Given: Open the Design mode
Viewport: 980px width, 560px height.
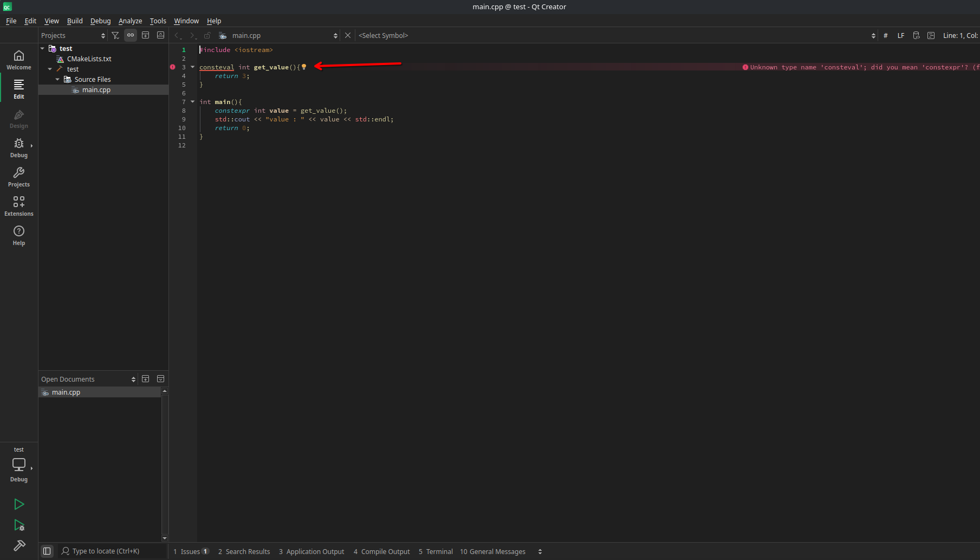Looking at the screenshot, I should tap(19, 118).
